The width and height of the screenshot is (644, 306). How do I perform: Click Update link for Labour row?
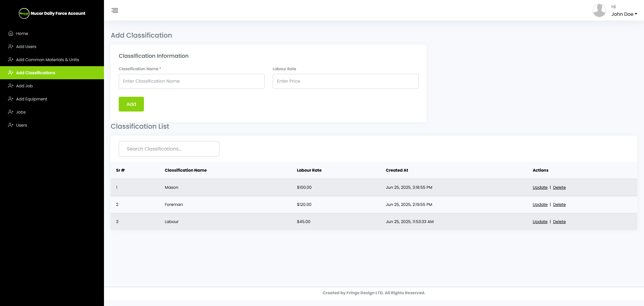(x=540, y=222)
